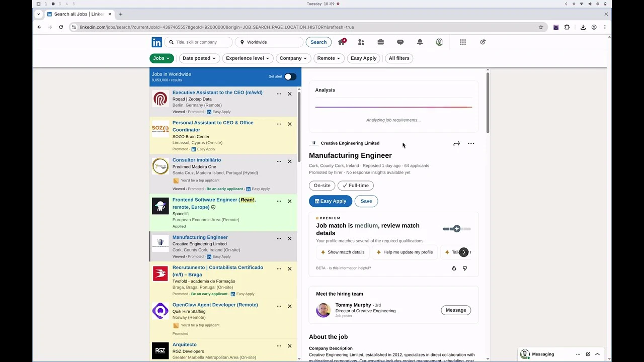Focus the Worldwide location field

click(269, 42)
